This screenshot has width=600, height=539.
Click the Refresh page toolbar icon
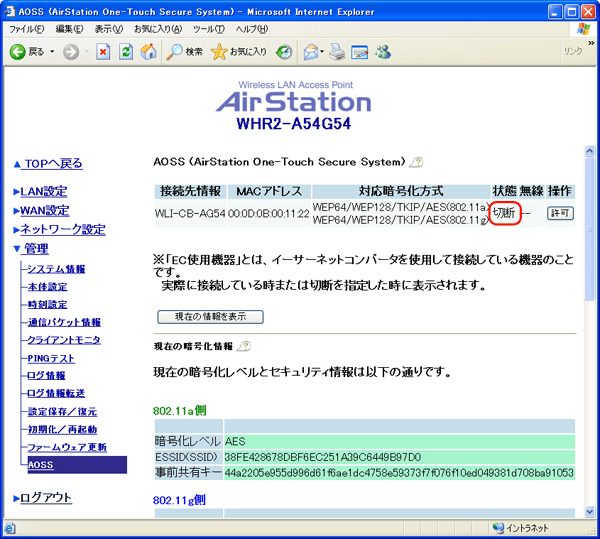126,52
